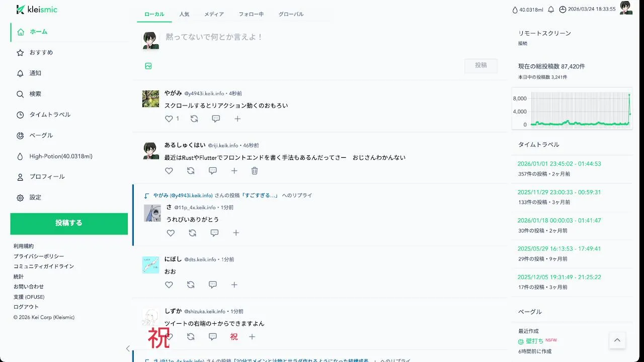Screen dimensions: 644x362
Task: Click the green 投稿する button
Action: click(x=69, y=224)
